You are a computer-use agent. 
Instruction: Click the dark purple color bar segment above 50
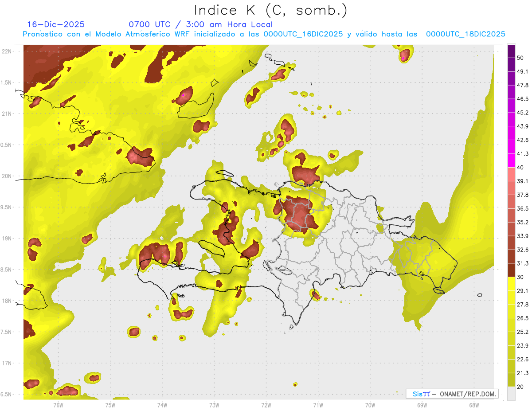tap(512, 51)
